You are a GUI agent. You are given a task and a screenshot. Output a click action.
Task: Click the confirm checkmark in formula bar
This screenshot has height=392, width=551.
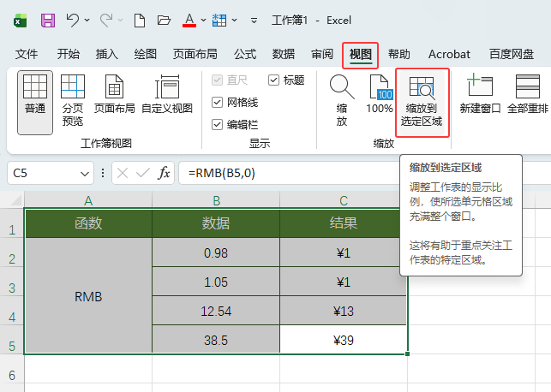point(142,173)
